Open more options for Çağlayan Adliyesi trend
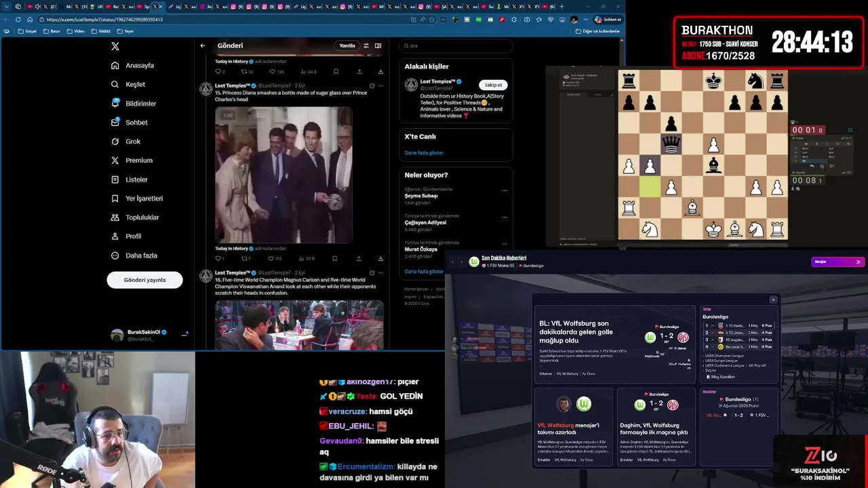The height and width of the screenshot is (488, 868). [504, 217]
